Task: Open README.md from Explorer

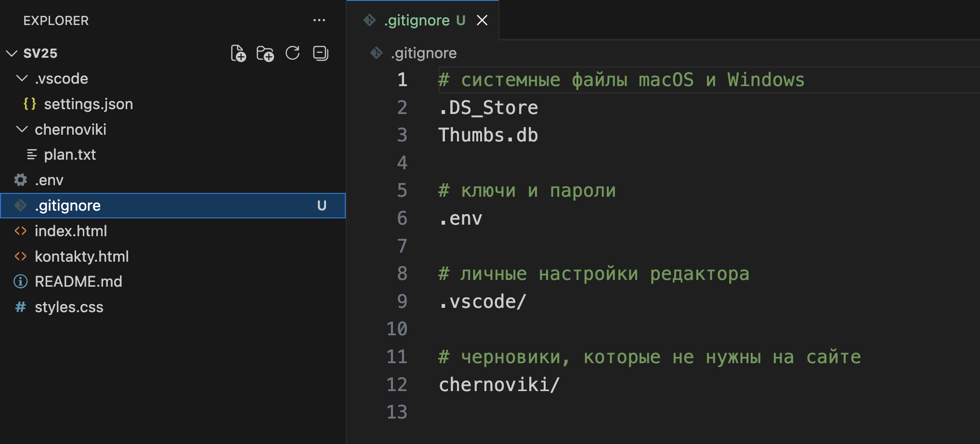Action: pyautogui.click(x=78, y=281)
